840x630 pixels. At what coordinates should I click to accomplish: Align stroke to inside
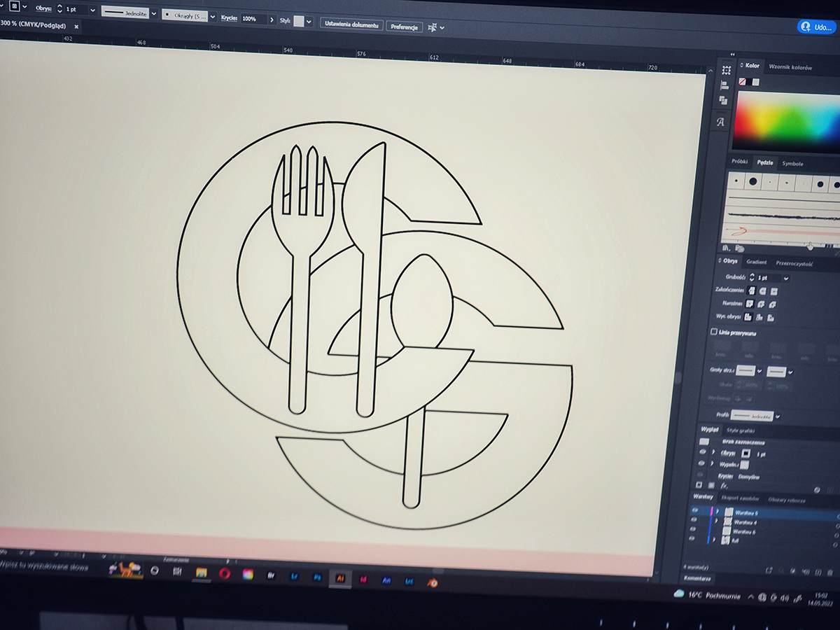point(759,317)
